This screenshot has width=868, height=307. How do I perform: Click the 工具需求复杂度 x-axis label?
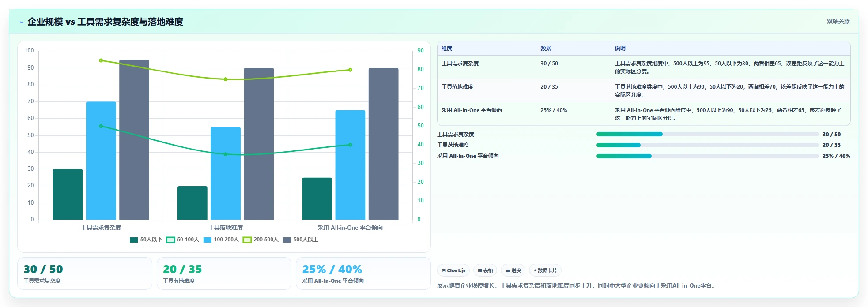[101, 228]
